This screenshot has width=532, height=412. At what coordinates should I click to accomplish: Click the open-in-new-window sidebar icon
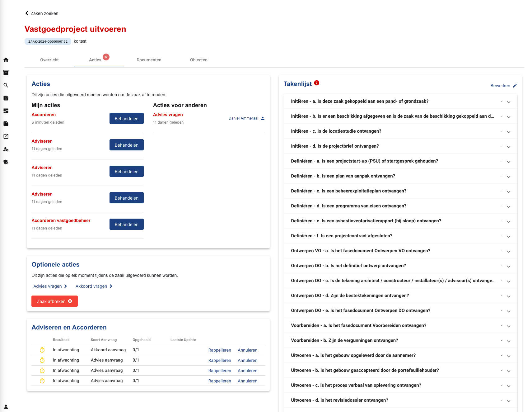coord(6,136)
